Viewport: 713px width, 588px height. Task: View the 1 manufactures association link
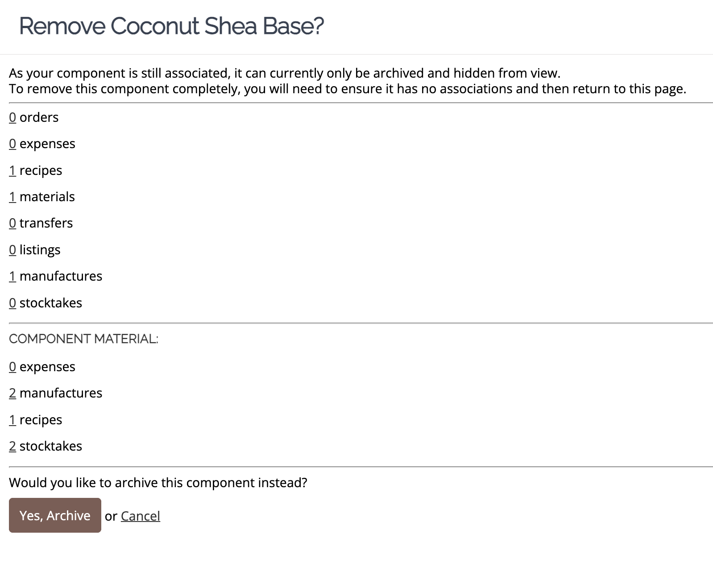coord(12,276)
